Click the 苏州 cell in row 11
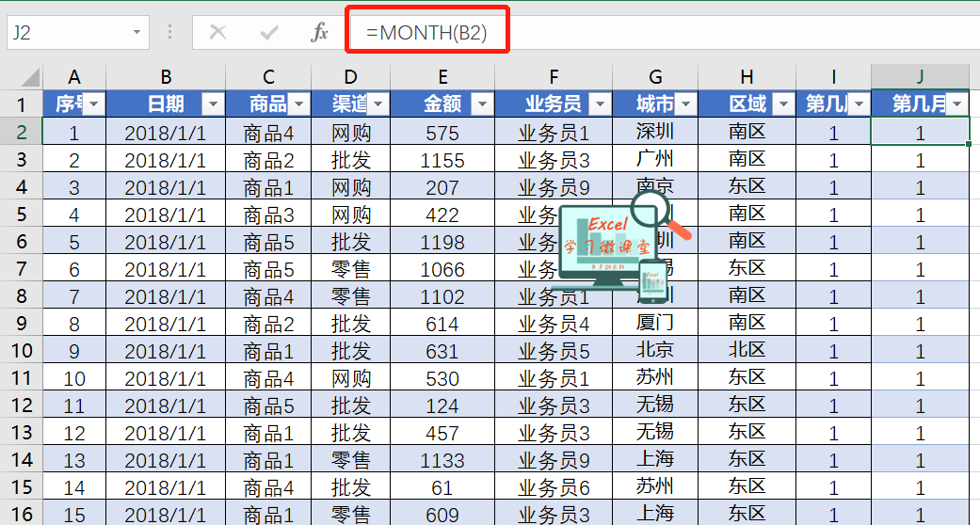 (655, 377)
